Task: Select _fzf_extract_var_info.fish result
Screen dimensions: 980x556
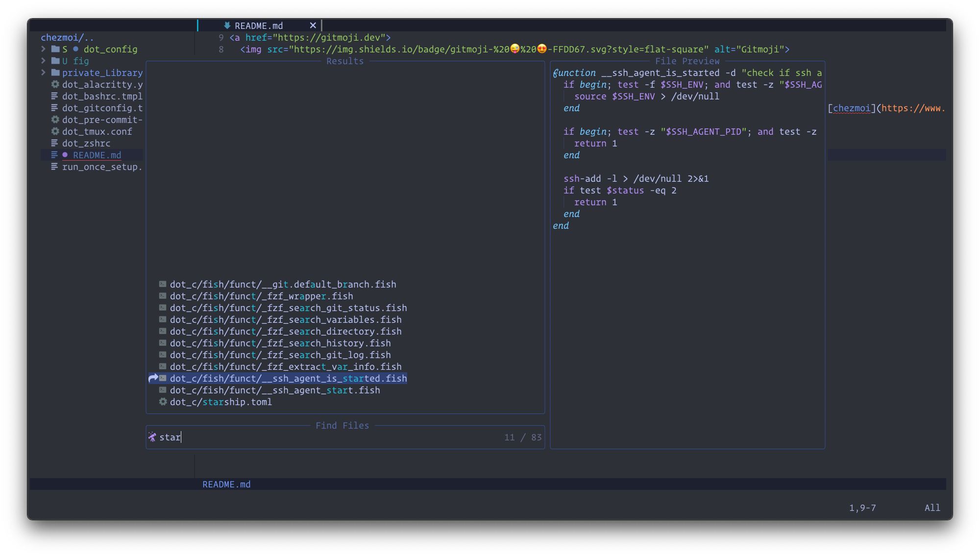Action: pos(286,366)
